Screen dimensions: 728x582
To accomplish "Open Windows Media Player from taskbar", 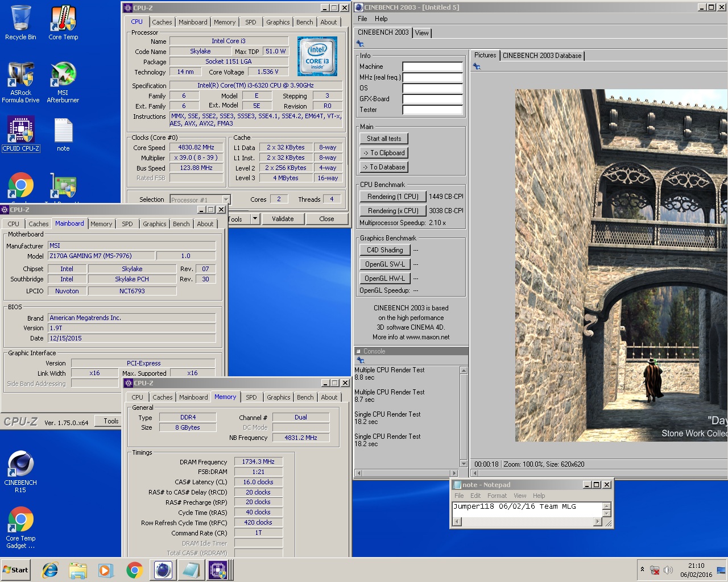I will point(106,569).
